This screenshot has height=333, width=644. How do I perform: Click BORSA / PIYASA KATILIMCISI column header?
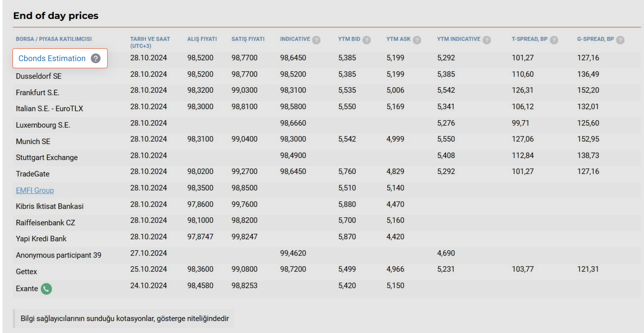point(54,39)
